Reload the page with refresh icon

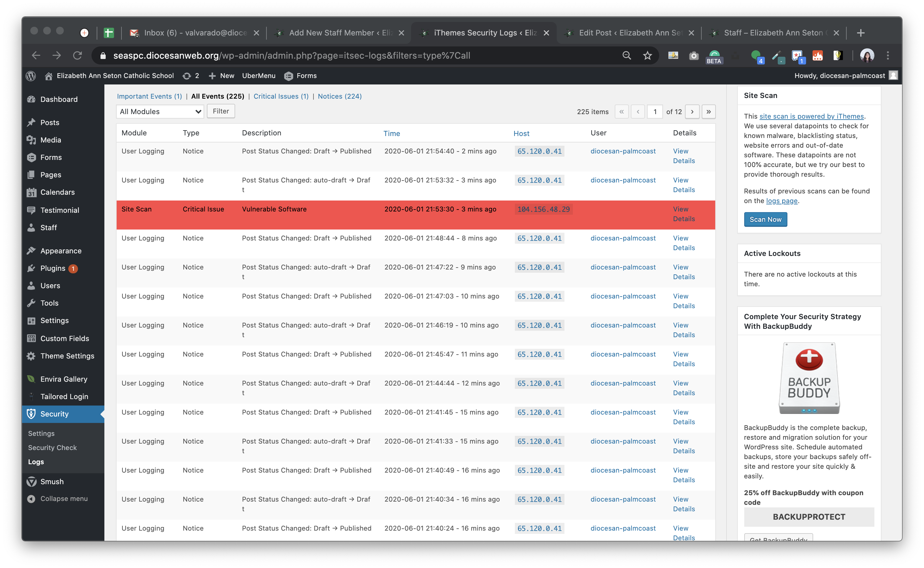point(77,55)
